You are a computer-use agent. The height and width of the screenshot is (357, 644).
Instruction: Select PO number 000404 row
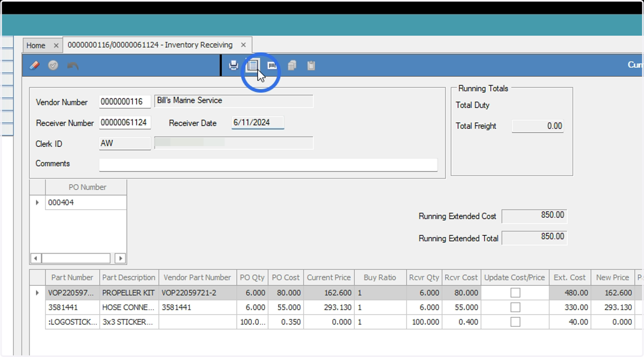point(86,203)
